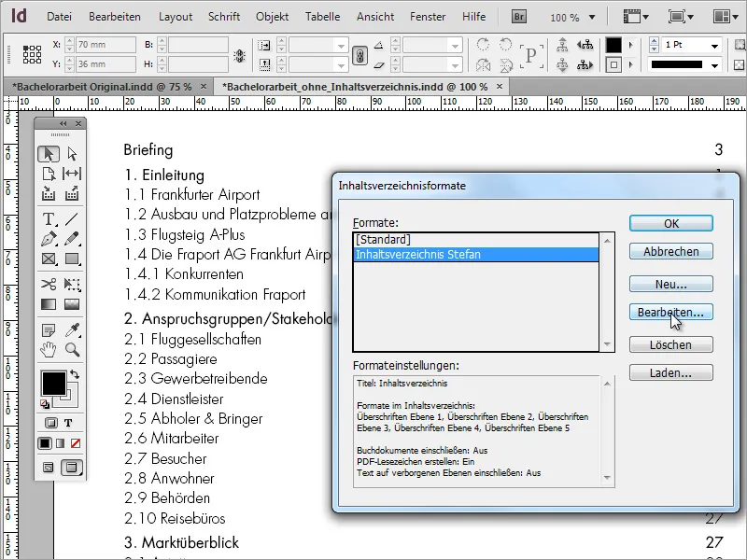Open zoom level 100 % dropdown
Image resolution: width=747 pixels, height=560 pixels.
(x=592, y=18)
